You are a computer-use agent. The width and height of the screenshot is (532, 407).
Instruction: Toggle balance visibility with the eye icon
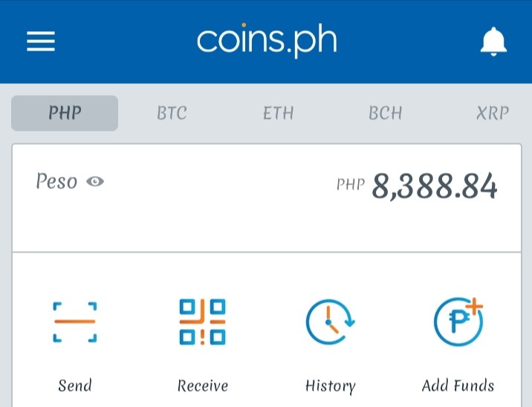point(95,181)
